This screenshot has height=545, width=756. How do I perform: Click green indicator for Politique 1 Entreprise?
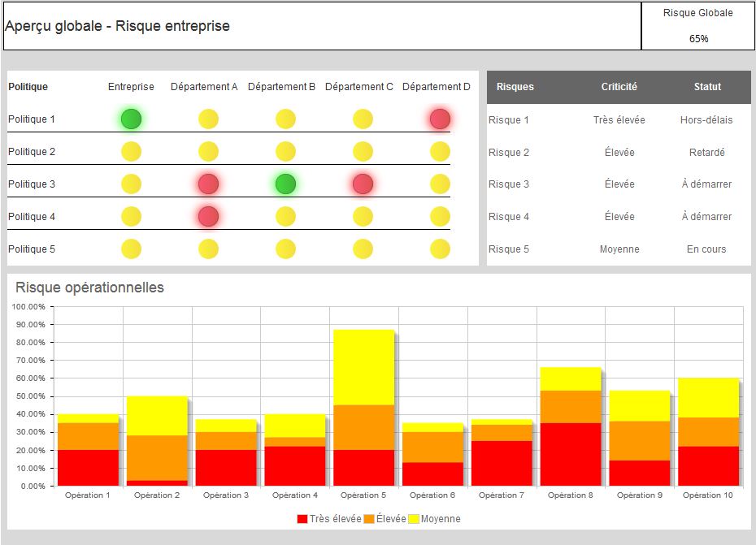(x=131, y=119)
